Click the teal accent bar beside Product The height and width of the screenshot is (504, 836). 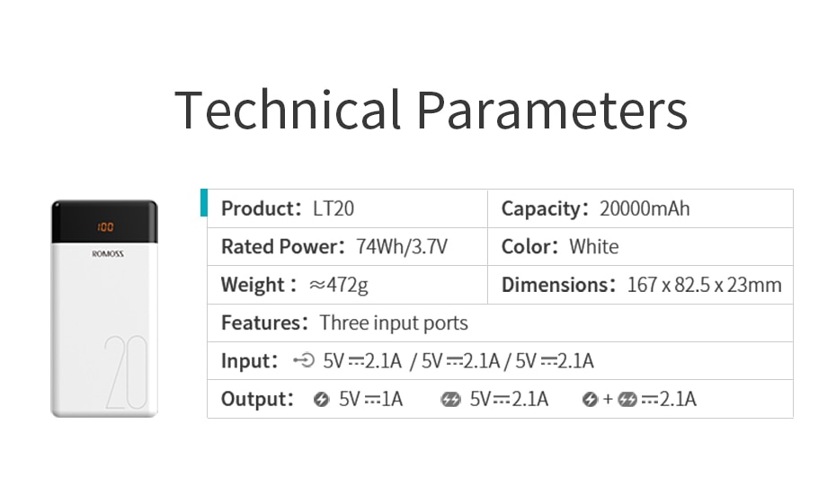coord(204,202)
